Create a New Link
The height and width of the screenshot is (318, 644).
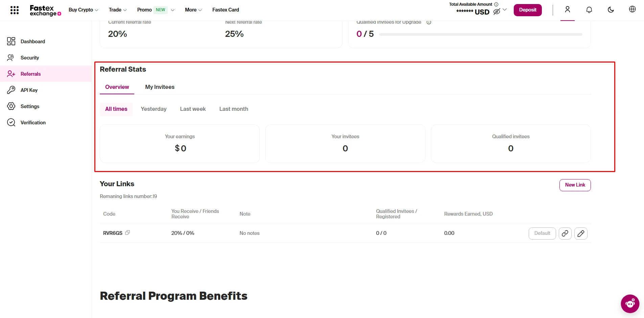(x=575, y=185)
